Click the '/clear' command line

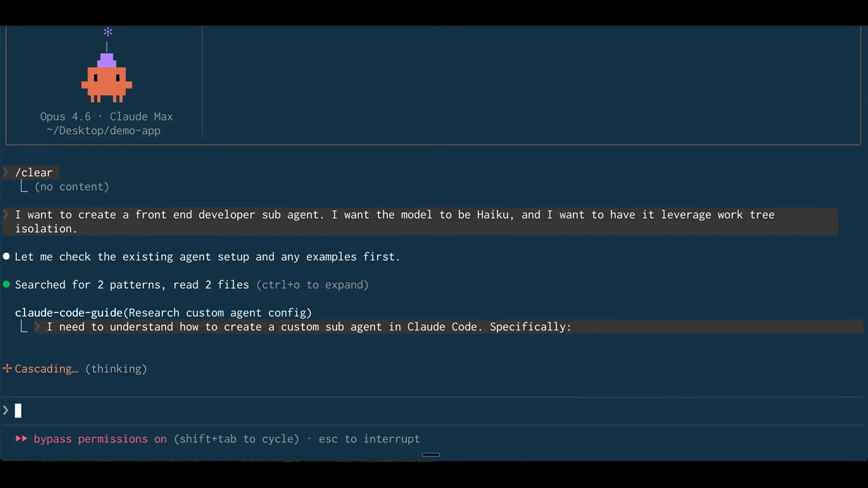[x=34, y=172]
